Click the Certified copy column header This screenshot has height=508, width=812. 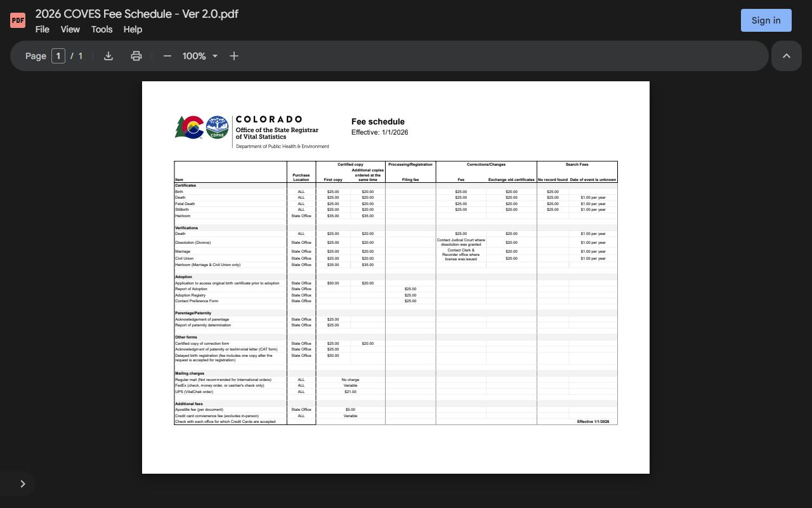[350, 164]
